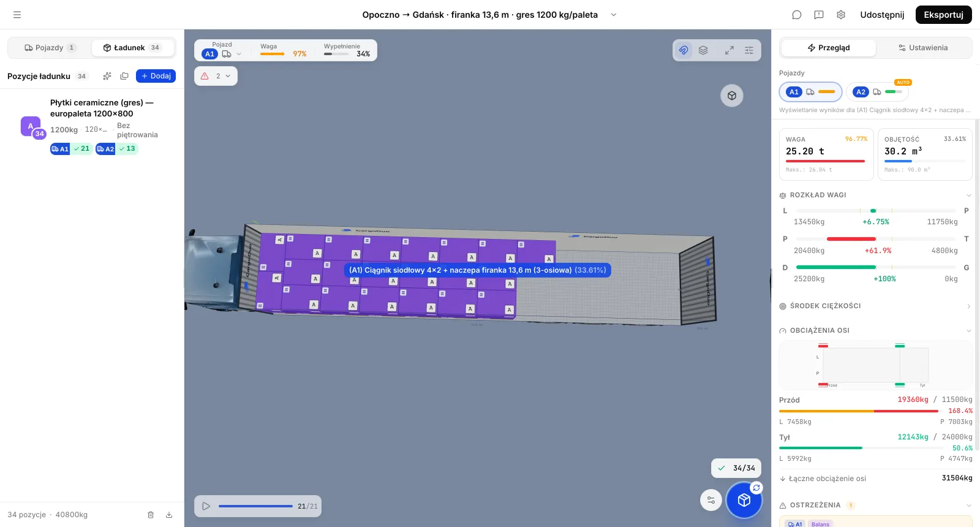Collapse the ROZKŁAD WAGI section
Screen dimensions: 980x527
pos(875,195)
